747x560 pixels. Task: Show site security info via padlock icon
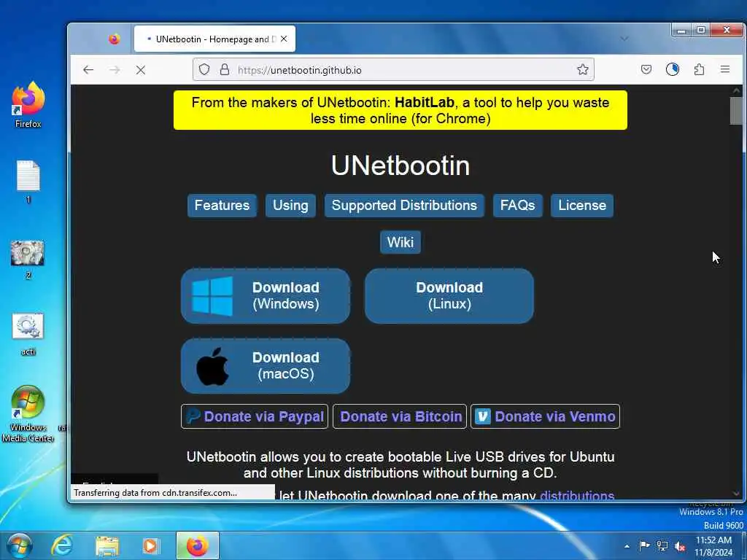(225, 69)
